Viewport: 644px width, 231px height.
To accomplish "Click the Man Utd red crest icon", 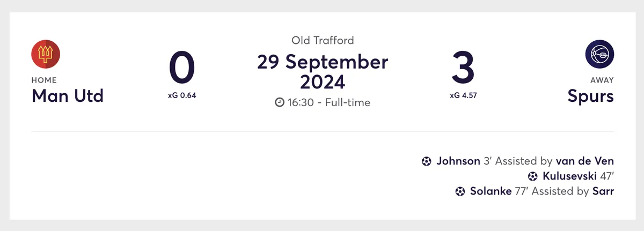I will coord(46,54).
